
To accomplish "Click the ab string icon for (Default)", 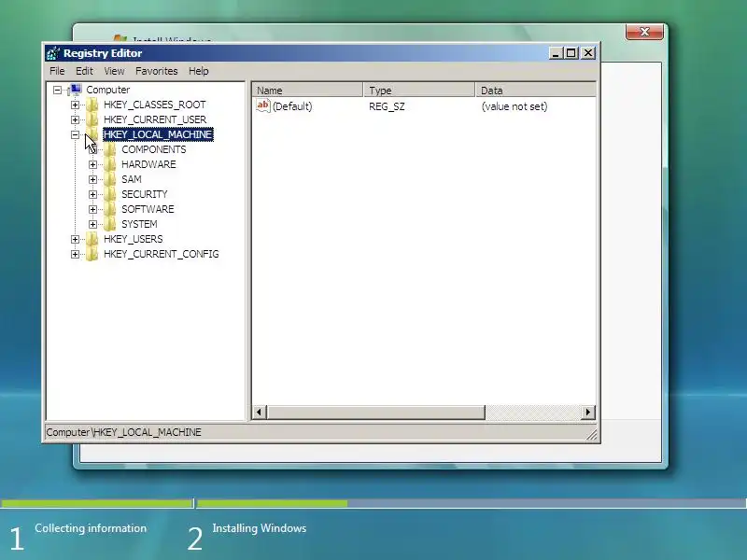I will (x=263, y=105).
